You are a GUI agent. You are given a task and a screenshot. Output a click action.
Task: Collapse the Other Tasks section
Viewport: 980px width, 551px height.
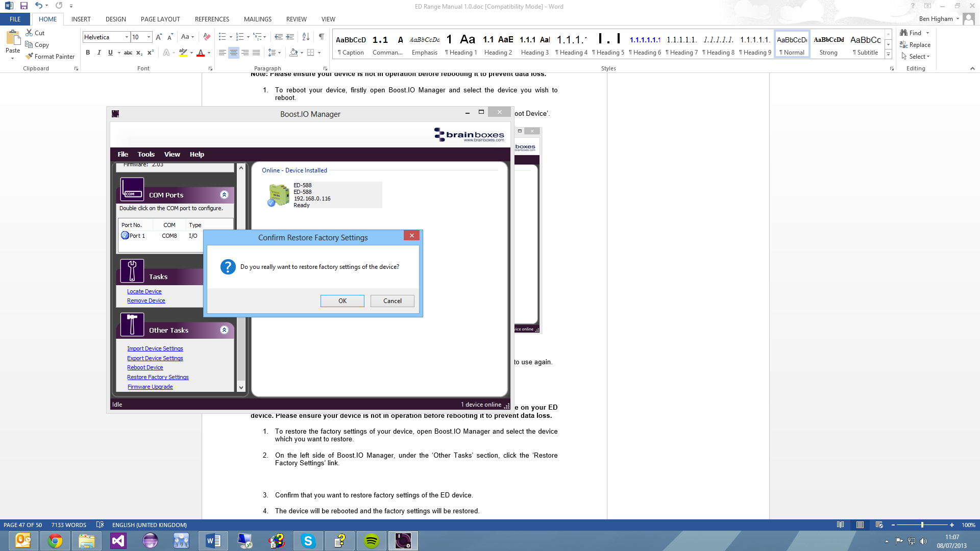(224, 330)
